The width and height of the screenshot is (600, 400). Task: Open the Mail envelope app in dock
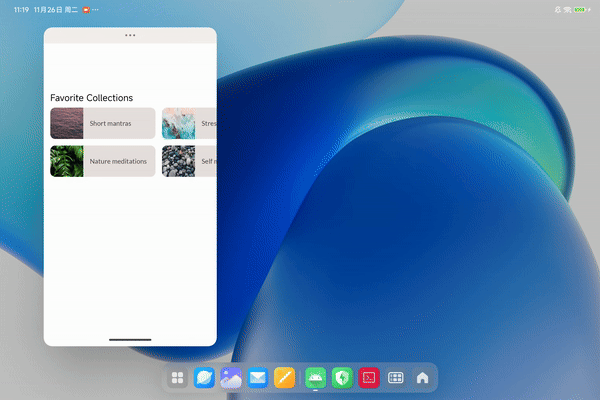(258, 378)
